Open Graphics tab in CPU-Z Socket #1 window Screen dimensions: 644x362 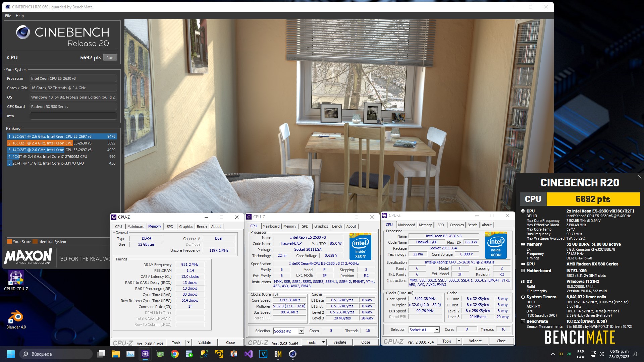(457, 225)
